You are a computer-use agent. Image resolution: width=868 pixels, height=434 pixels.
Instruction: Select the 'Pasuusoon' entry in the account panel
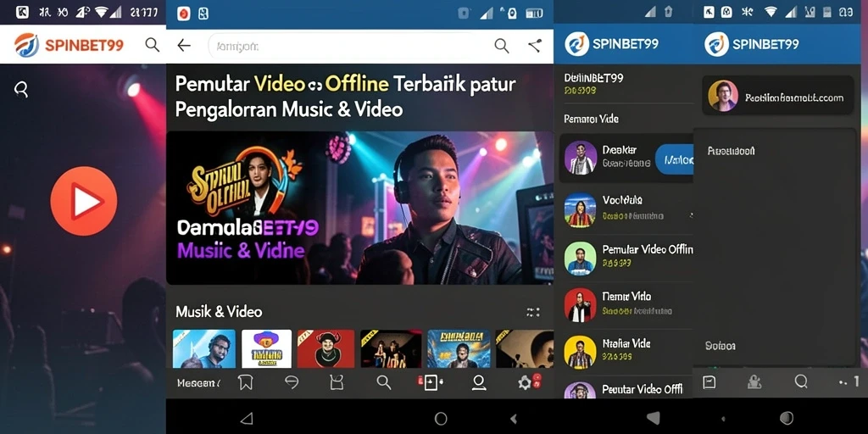coord(731,151)
